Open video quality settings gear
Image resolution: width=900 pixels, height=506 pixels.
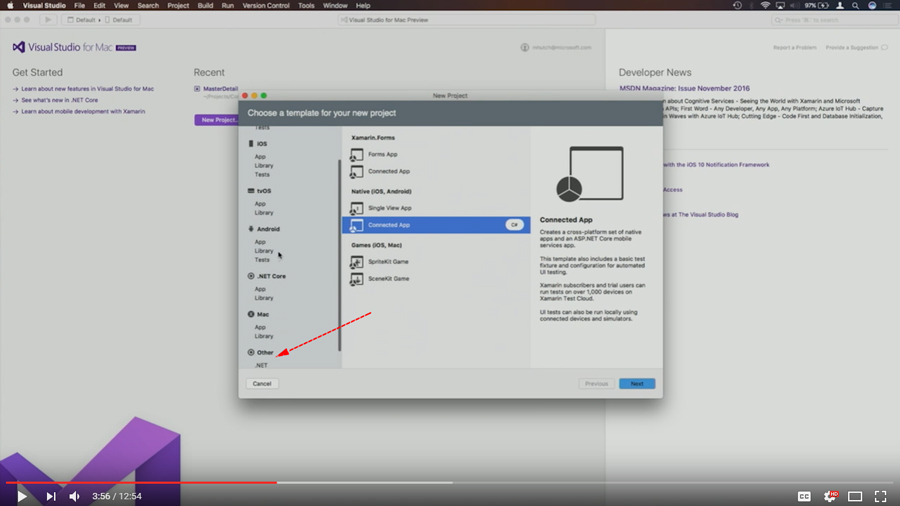pyautogui.click(x=830, y=496)
